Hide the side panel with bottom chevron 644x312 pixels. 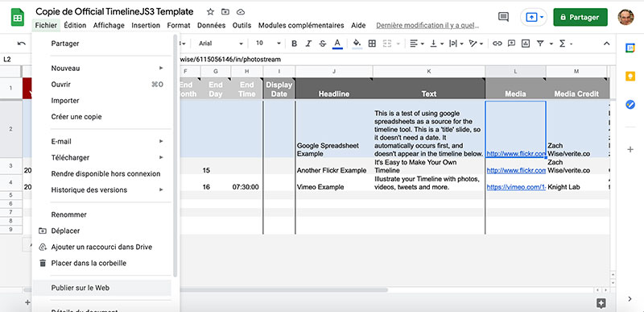point(630,299)
